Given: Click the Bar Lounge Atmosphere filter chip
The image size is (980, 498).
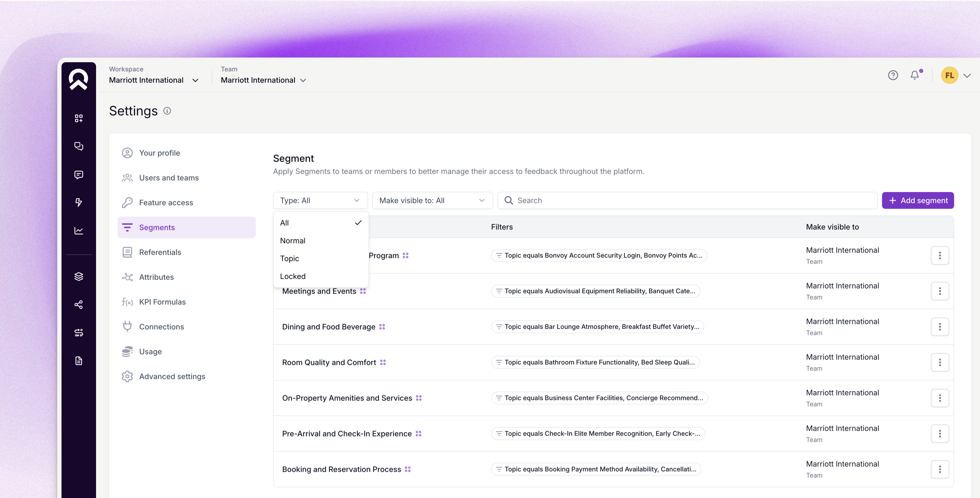Looking at the screenshot, I should [597, 327].
